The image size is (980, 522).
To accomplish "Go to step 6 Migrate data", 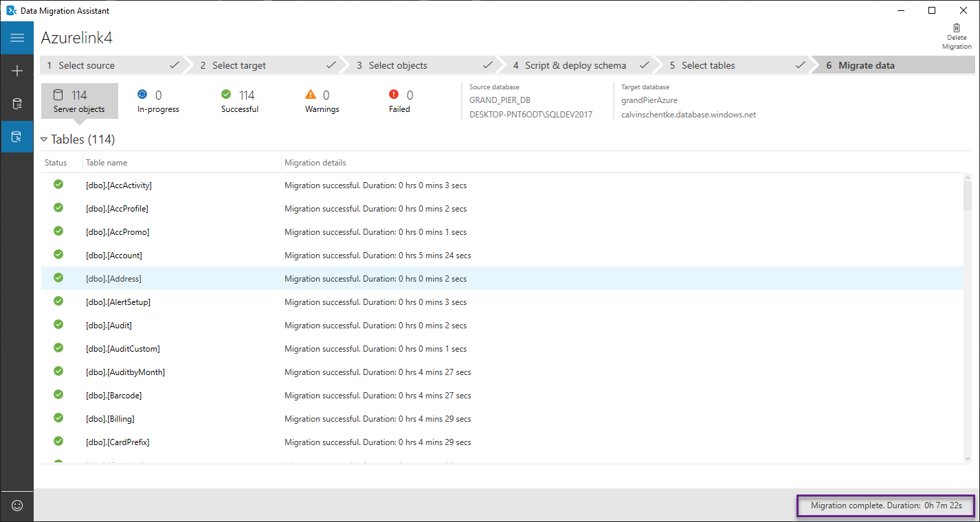I will click(898, 65).
